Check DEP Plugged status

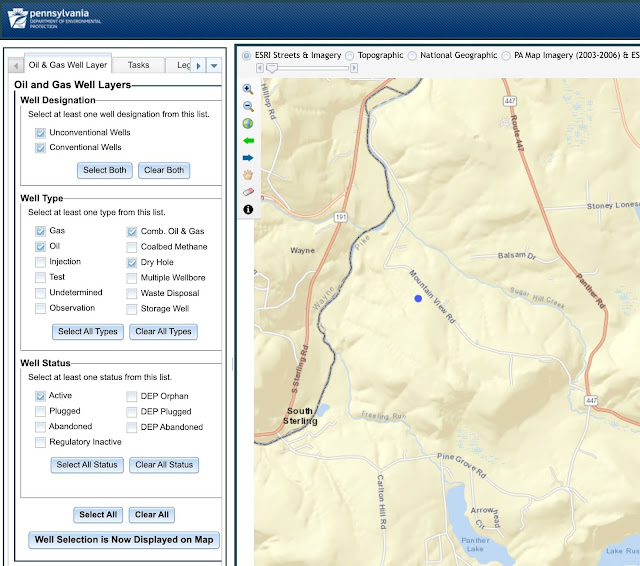pos(131,412)
